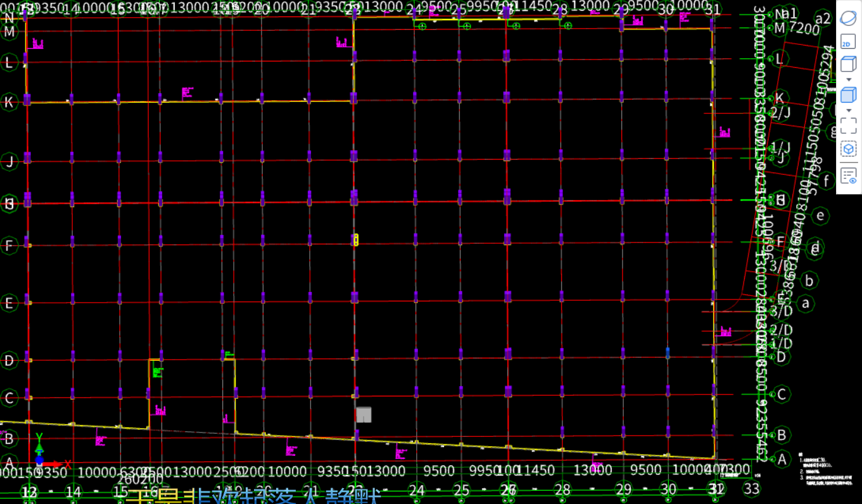The width and height of the screenshot is (862, 504).
Task: Open the display settings list icon
Action: [848, 176]
